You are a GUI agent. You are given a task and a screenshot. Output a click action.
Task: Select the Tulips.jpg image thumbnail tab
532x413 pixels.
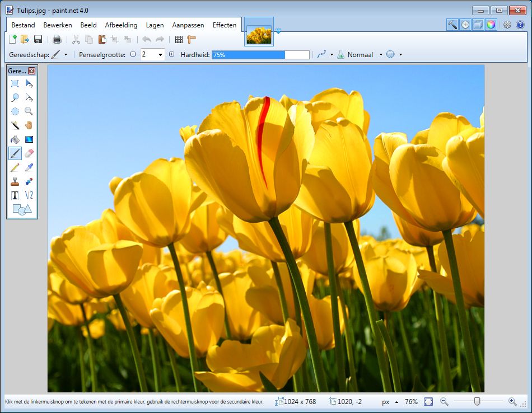[x=259, y=35]
